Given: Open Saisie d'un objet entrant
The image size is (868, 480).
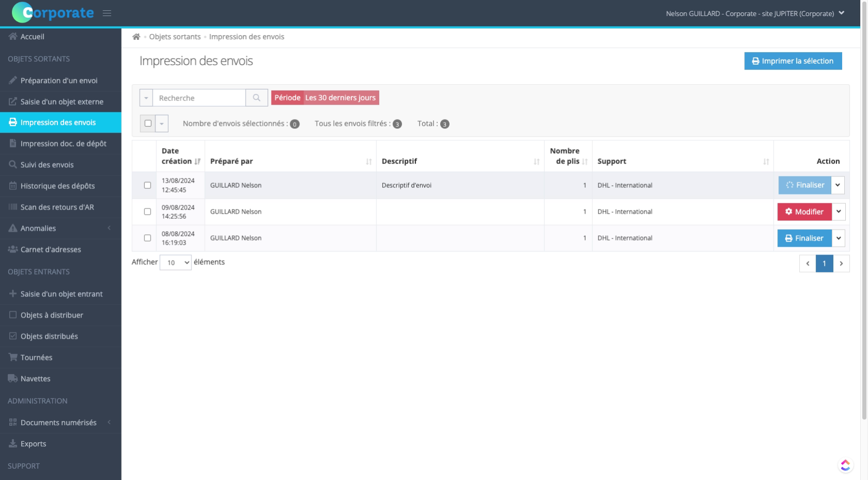Looking at the screenshot, I should pyautogui.click(x=61, y=294).
